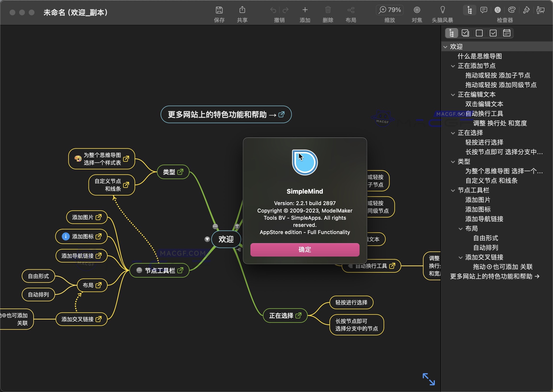The height and width of the screenshot is (392, 553).
Task: Open the 更多网站上的特色功能和帮助 link node
Action: (x=226, y=115)
